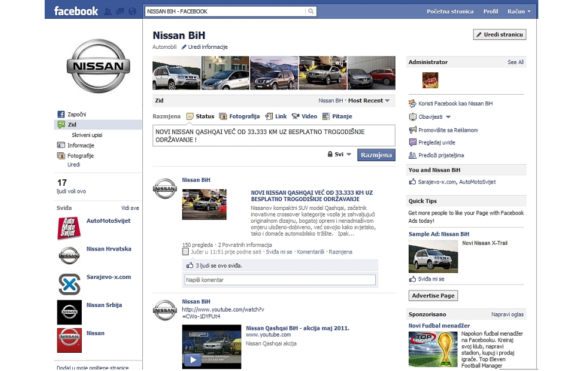This screenshot has width=588, height=371.
Task: Click the Razmjena share button
Action: coord(376,155)
